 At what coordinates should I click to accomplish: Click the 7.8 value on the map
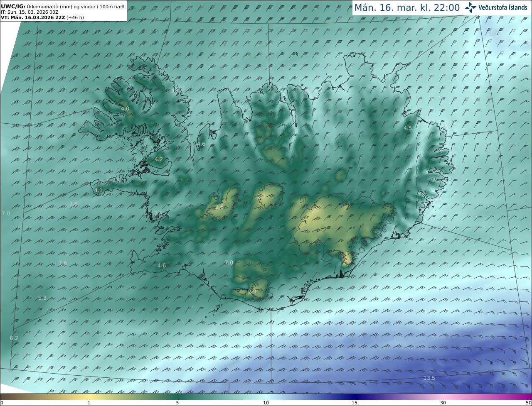point(74,204)
